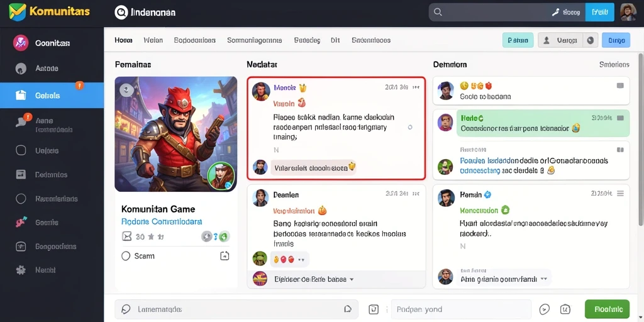Click the green Kenoosudion badge icon

[x=506, y=210]
